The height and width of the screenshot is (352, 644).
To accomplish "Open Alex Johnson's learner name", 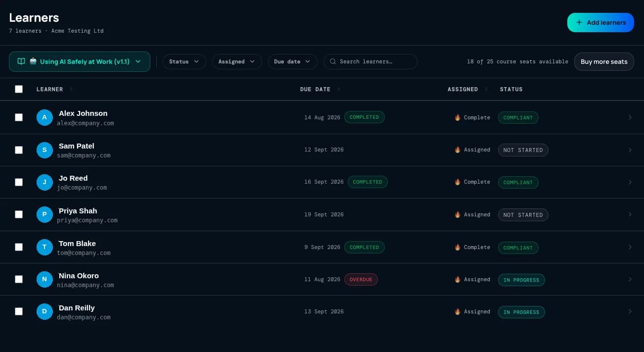I will (83, 113).
